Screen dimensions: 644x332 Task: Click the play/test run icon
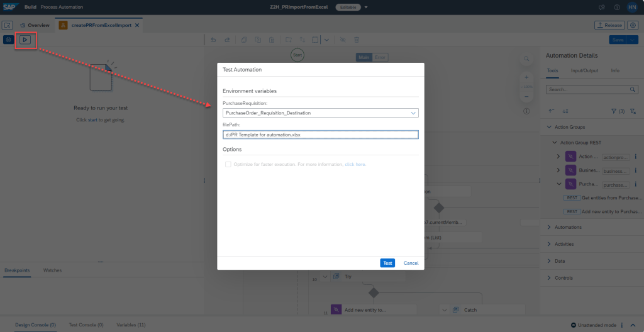click(x=25, y=40)
